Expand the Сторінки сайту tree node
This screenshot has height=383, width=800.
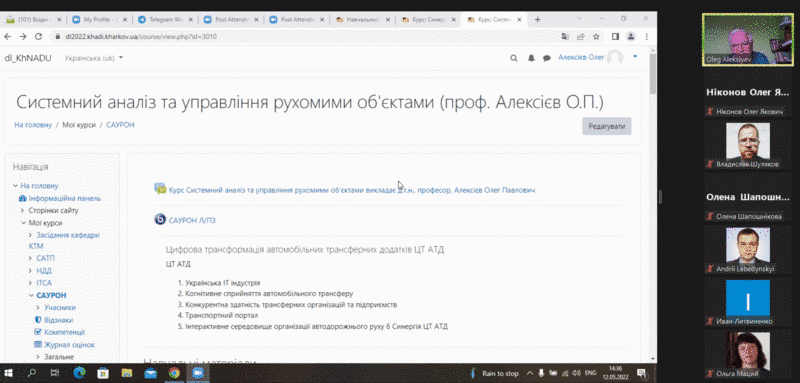coord(23,210)
